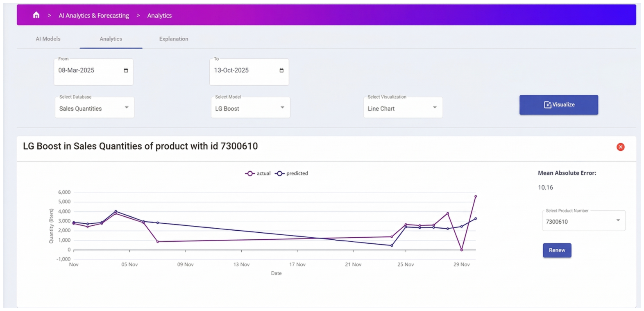Open the Explanation tab

pyautogui.click(x=174, y=39)
